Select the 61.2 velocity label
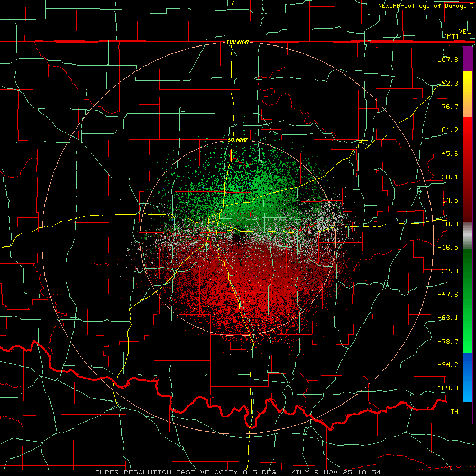This screenshot has height=476, width=476. [450, 130]
